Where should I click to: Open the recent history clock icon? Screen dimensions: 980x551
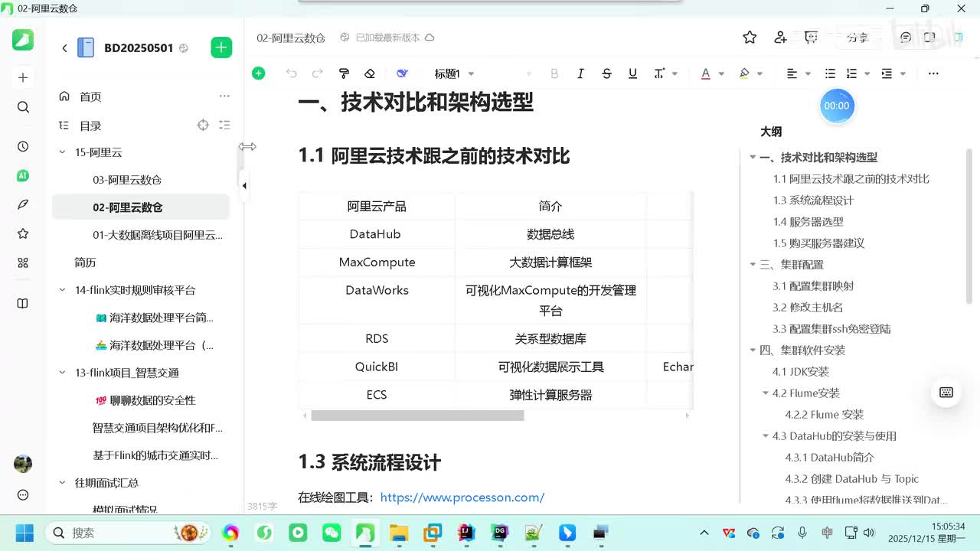[23, 146]
